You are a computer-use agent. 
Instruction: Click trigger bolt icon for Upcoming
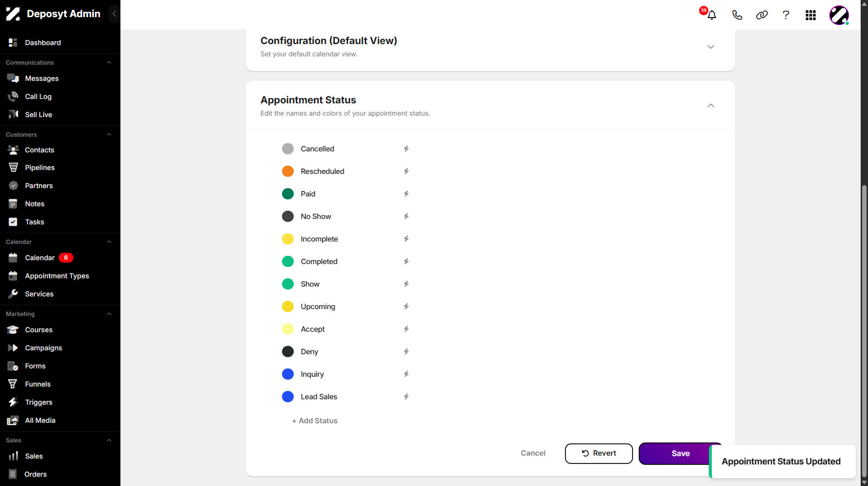point(406,306)
